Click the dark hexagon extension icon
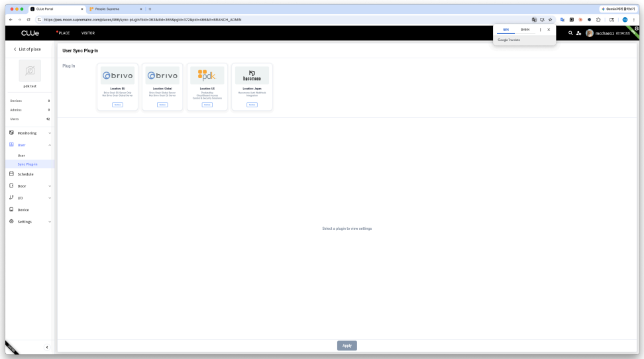Image resolution: width=644 pixels, height=359 pixels. click(590, 20)
